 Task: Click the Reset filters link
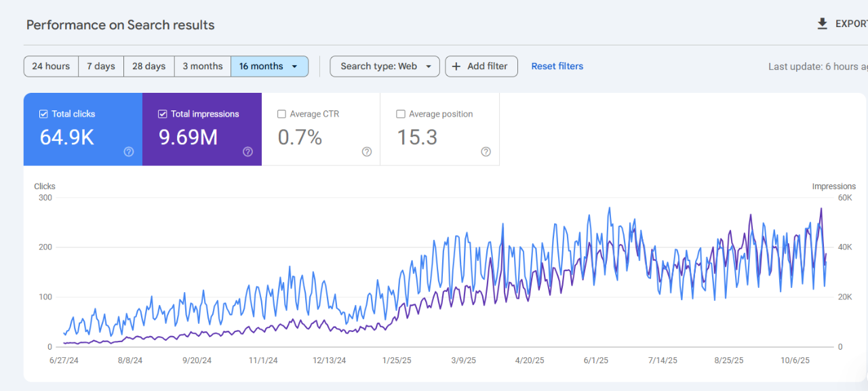point(557,66)
